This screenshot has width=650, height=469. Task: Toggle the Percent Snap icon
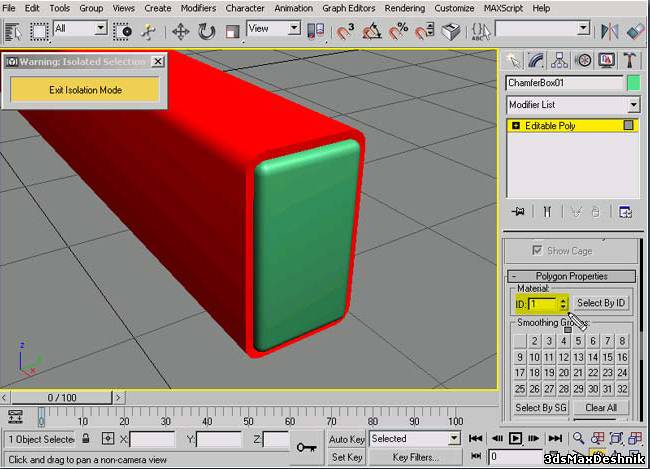pos(398,32)
